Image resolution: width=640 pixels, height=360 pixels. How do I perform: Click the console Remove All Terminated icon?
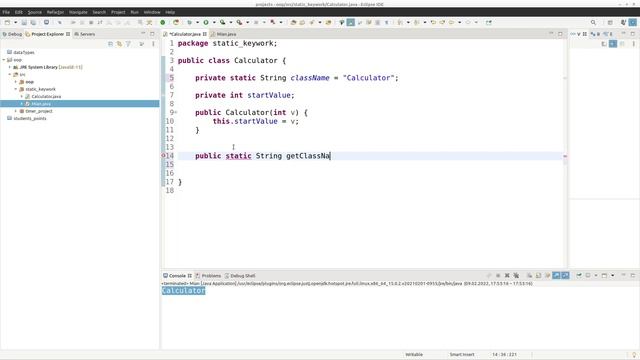516,276
